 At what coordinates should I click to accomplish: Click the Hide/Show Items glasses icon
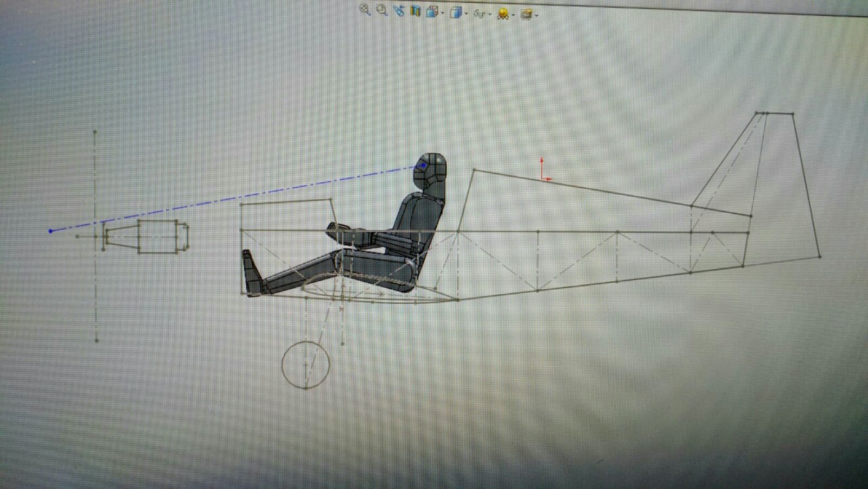point(480,14)
